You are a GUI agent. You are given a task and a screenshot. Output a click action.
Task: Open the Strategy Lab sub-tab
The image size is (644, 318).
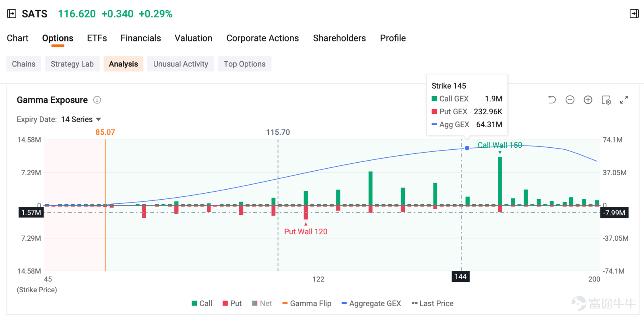point(72,64)
